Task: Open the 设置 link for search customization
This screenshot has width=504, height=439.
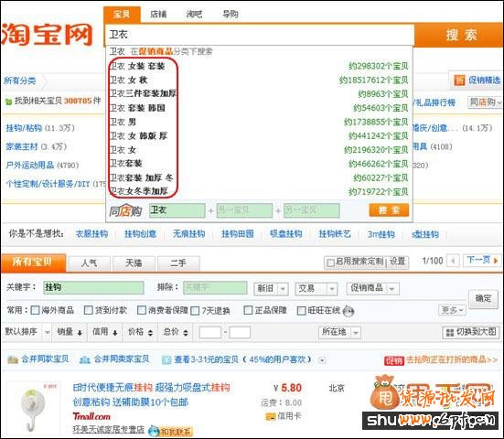Action: [x=398, y=262]
